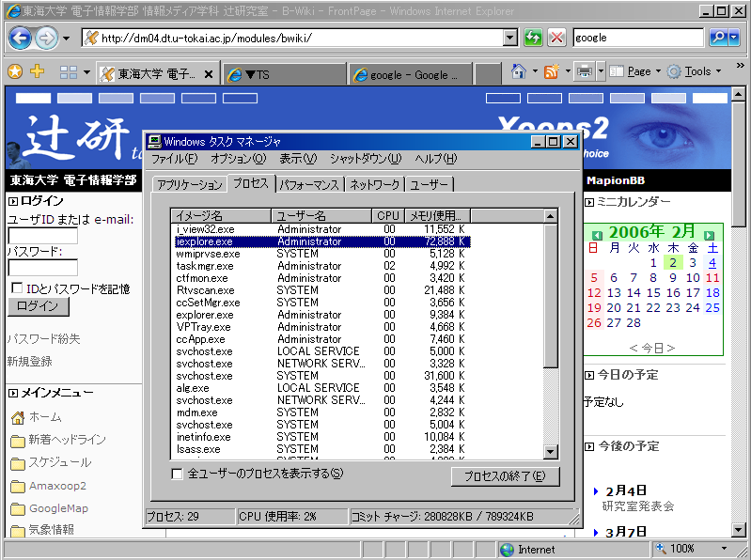Image resolution: width=751 pixels, height=560 pixels.
Task: Open the 新規登録 link
Action: pos(30,362)
